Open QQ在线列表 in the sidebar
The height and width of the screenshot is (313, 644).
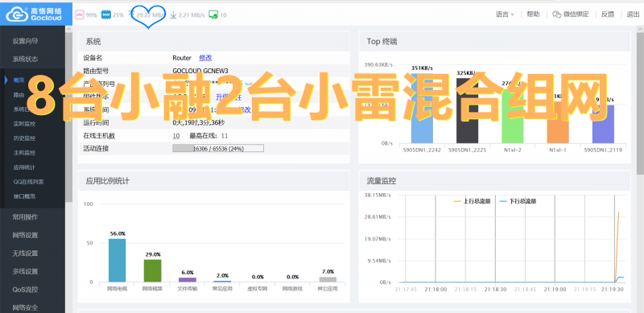28,182
